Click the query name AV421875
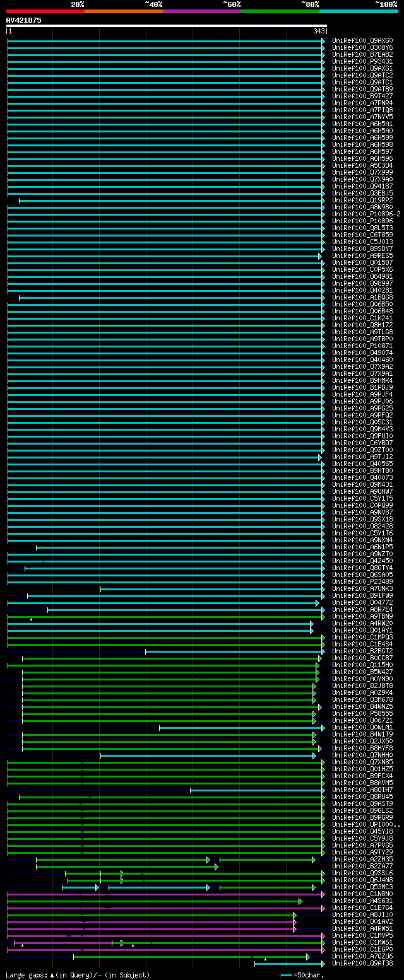 click(24, 20)
